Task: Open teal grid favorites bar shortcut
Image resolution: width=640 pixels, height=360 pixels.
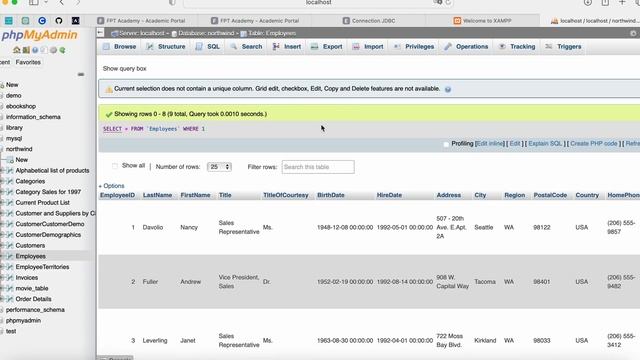Action: (9, 20)
